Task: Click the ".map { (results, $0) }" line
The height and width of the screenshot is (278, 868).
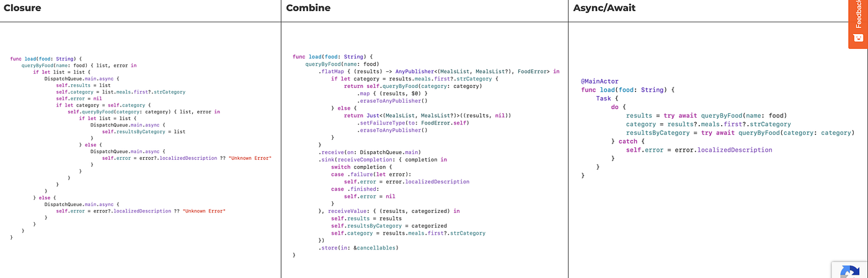Action: pos(391,93)
